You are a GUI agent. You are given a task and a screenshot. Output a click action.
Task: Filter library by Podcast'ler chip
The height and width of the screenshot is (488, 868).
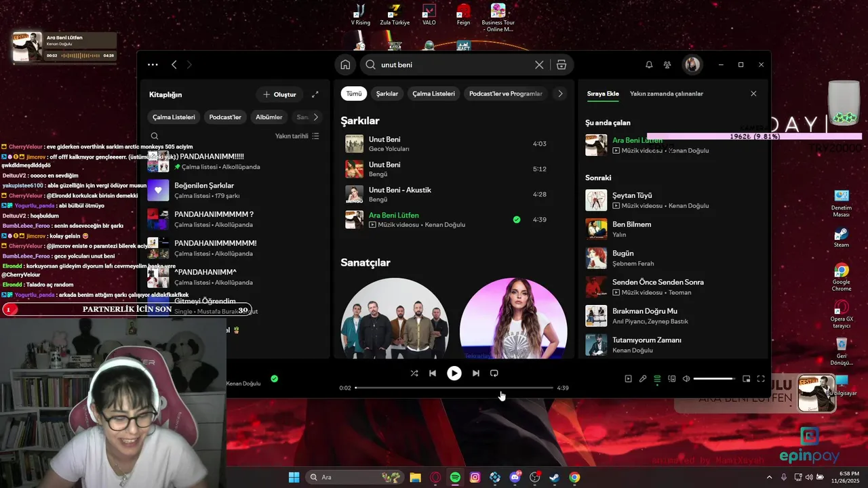(225, 117)
